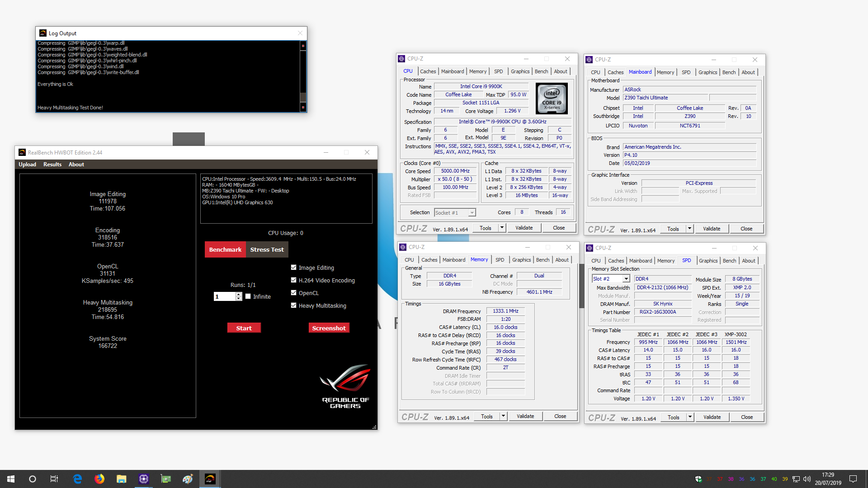The width and height of the screenshot is (868, 488).
Task: Open the Action Center notifications icon
Action: pyautogui.click(x=853, y=479)
